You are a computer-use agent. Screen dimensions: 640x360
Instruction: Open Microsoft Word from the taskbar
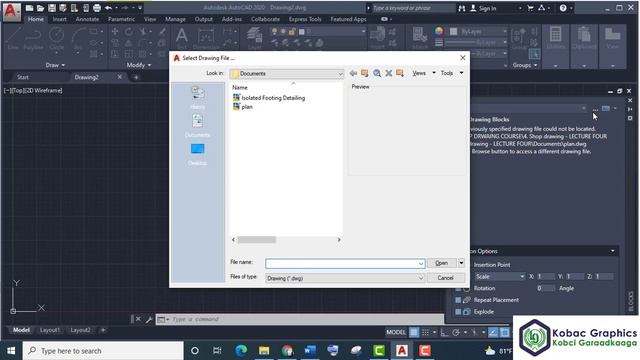click(310, 351)
